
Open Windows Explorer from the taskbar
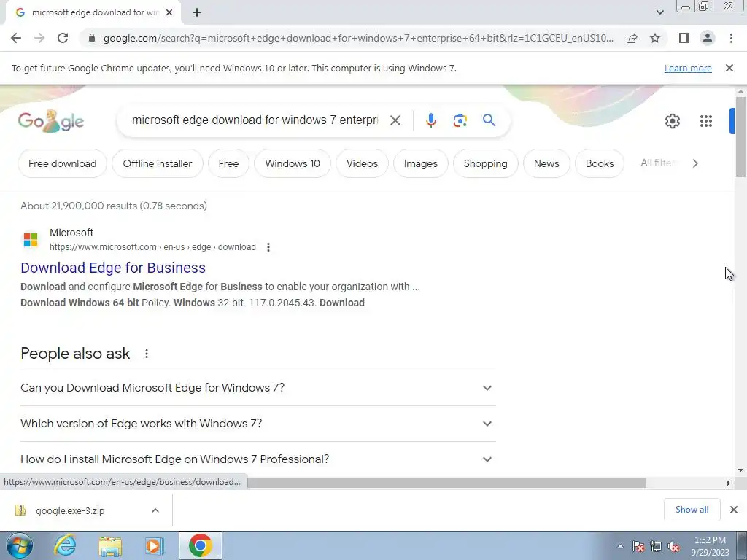click(x=110, y=545)
